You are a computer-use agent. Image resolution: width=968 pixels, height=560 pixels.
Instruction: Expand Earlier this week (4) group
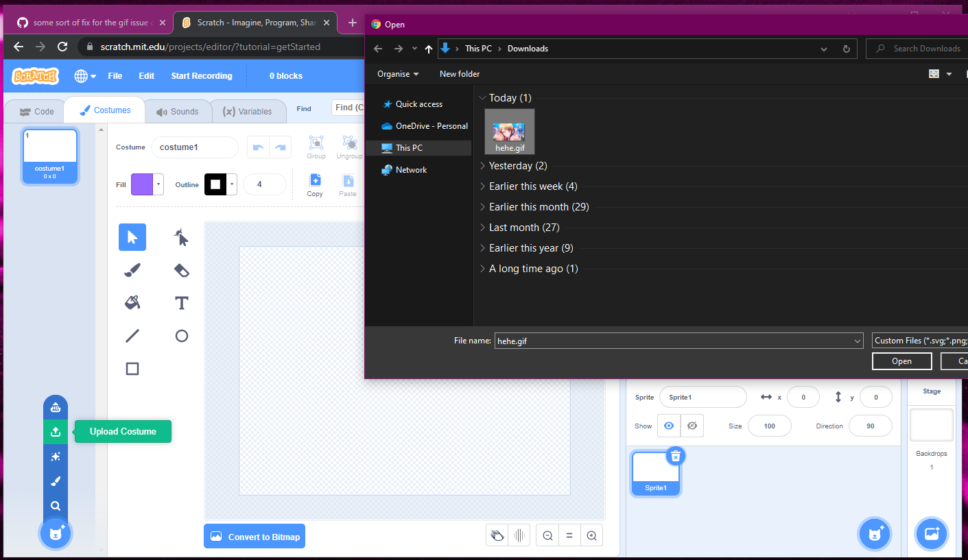(x=482, y=186)
